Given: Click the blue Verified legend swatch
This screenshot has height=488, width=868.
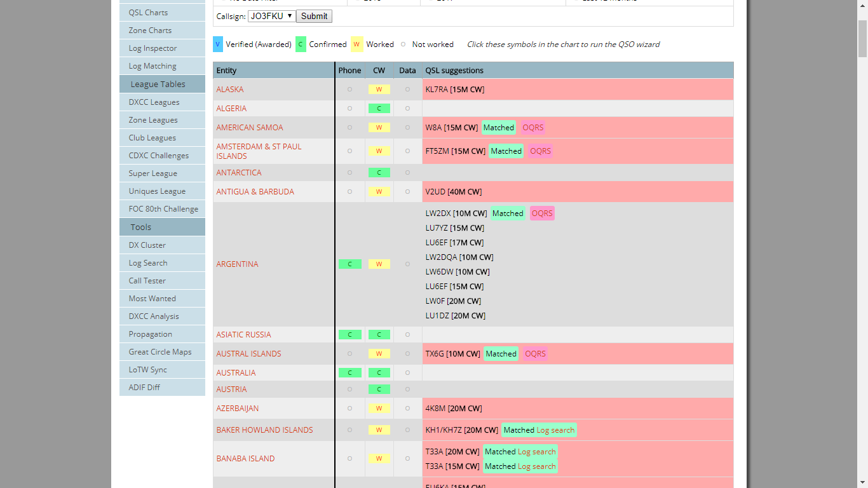Looking at the screenshot, I should pyautogui.click(x=218, y=44).
